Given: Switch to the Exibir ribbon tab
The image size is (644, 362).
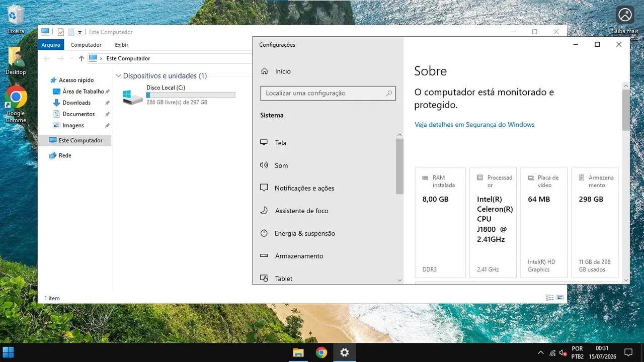Looking at the screenshot, I should pyautogui.click(x=121, y=45).
